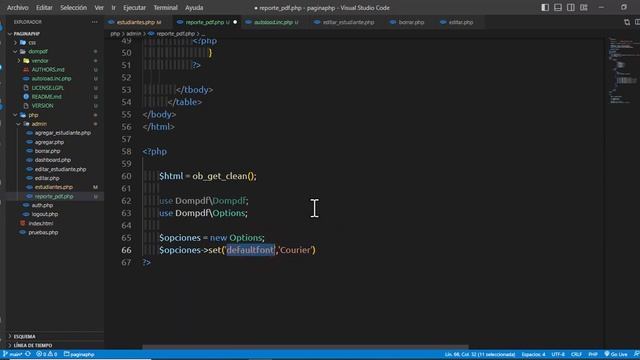This screenshot has height=360, width=640.
Task: Open explorer more actions ellipsis
Action: pos(95,22)
